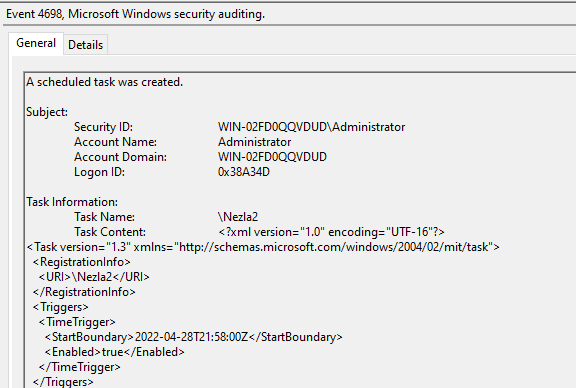This screenshot has height=388, width=576.
Task: Click the Task Name value \Nezla2
Action: [x=238, y=217]
